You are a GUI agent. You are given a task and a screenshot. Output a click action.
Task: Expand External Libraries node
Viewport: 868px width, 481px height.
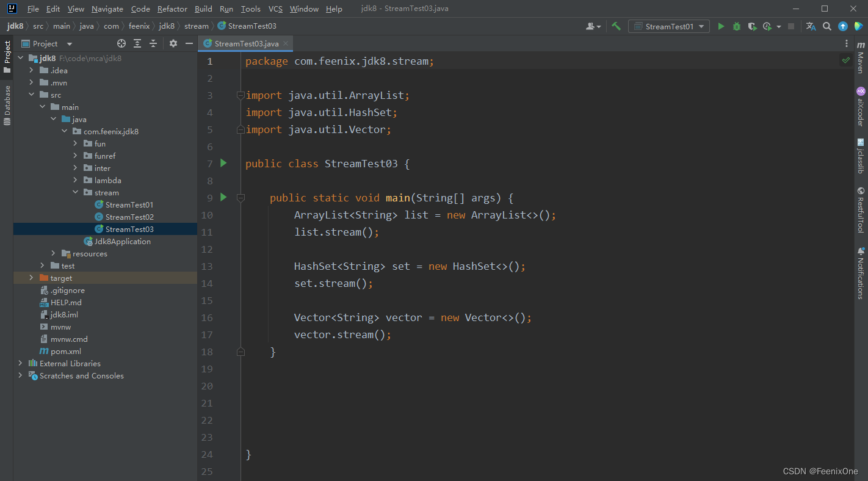click(x=20, y=363)
